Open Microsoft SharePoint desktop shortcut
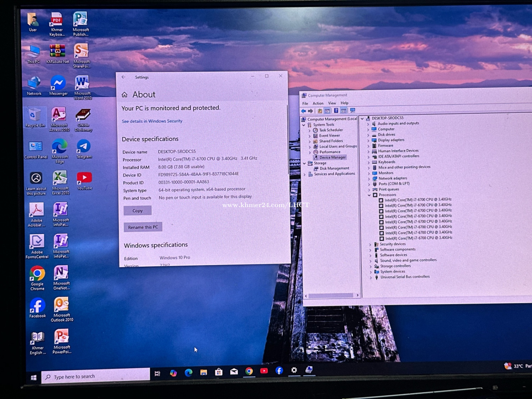The width and height of the screenshot is (532, 399). tap(82, 56)
